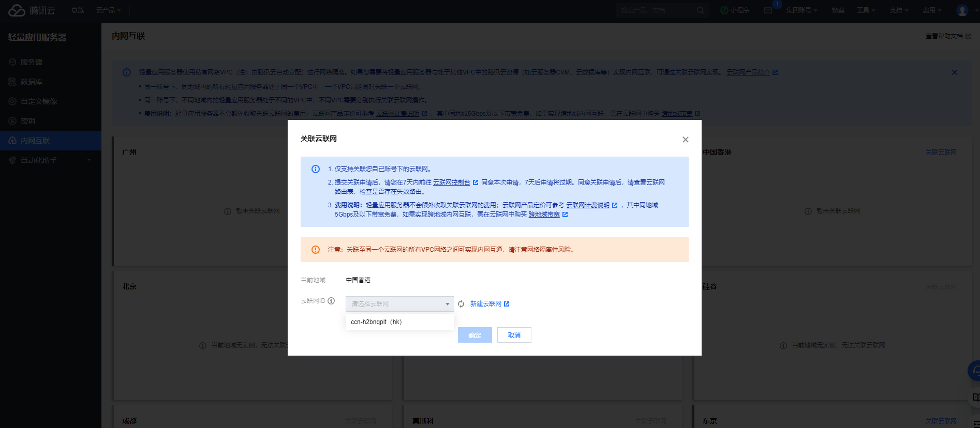Click the info icon in the page banner
Screen dimensions: 980x428
coord(127,72)
